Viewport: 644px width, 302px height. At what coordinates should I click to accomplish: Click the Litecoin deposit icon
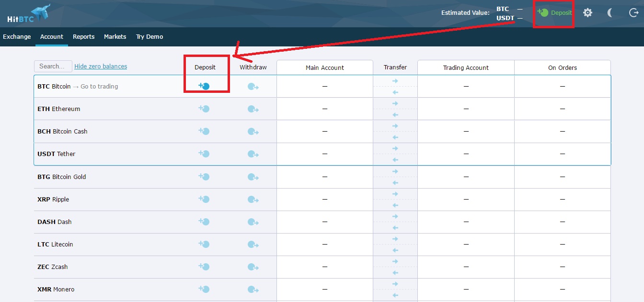click(x=204, y=244)
